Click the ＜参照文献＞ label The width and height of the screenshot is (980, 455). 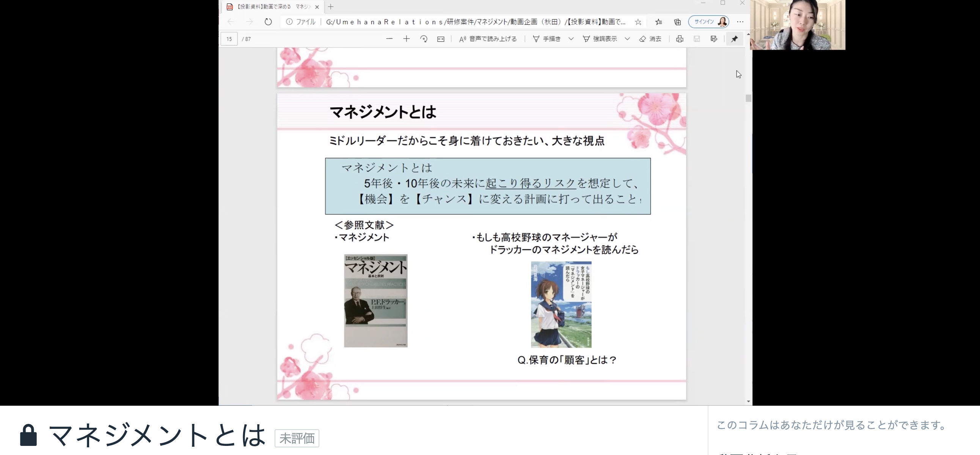click(364, 225)
